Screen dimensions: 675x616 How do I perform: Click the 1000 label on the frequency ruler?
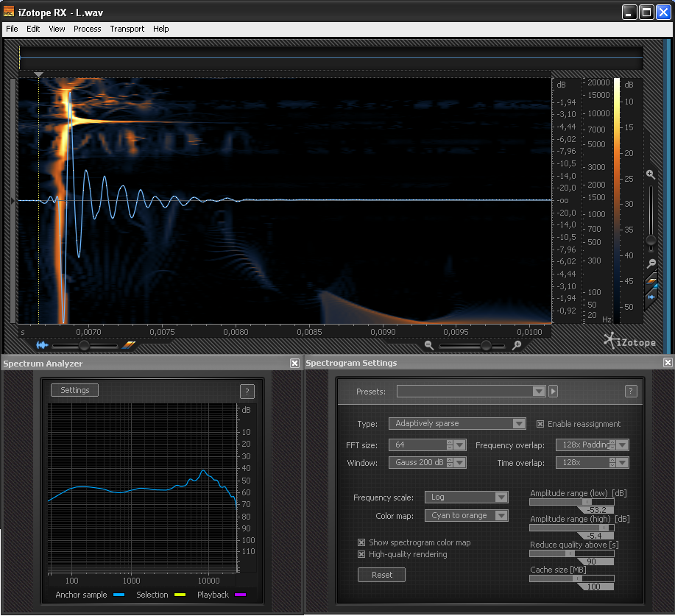pos(596,214)
